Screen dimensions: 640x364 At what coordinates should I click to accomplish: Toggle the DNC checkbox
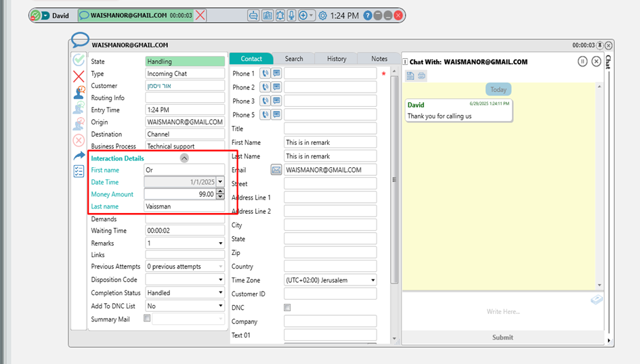tap(287, 308)
